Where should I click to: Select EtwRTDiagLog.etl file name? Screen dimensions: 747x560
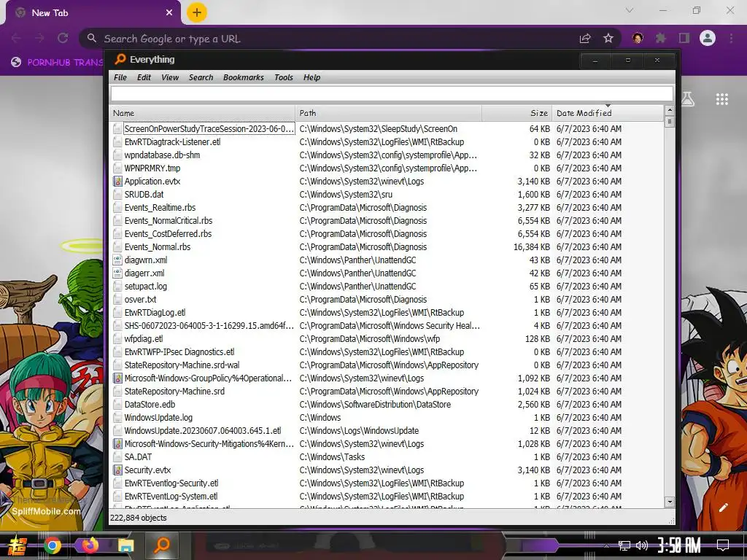coord(155,312)
